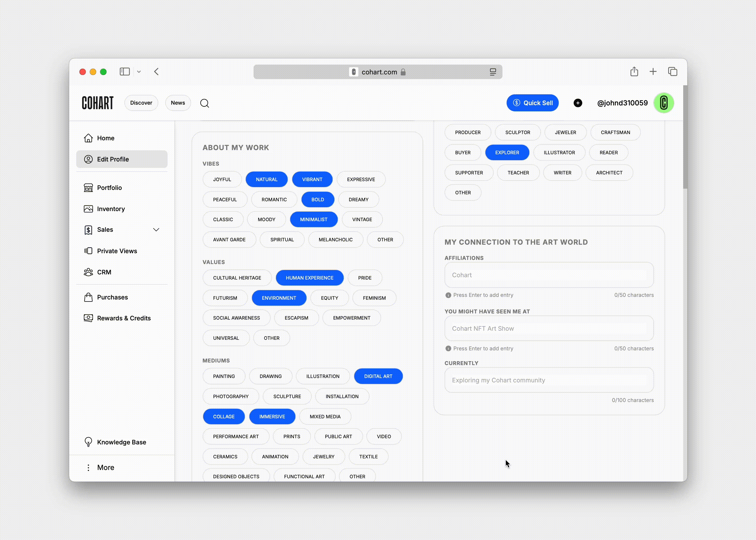Viewport: 756px width, 540px height.
Task: Click the site favicon in address bar
Action: click(x=353, y=72)
